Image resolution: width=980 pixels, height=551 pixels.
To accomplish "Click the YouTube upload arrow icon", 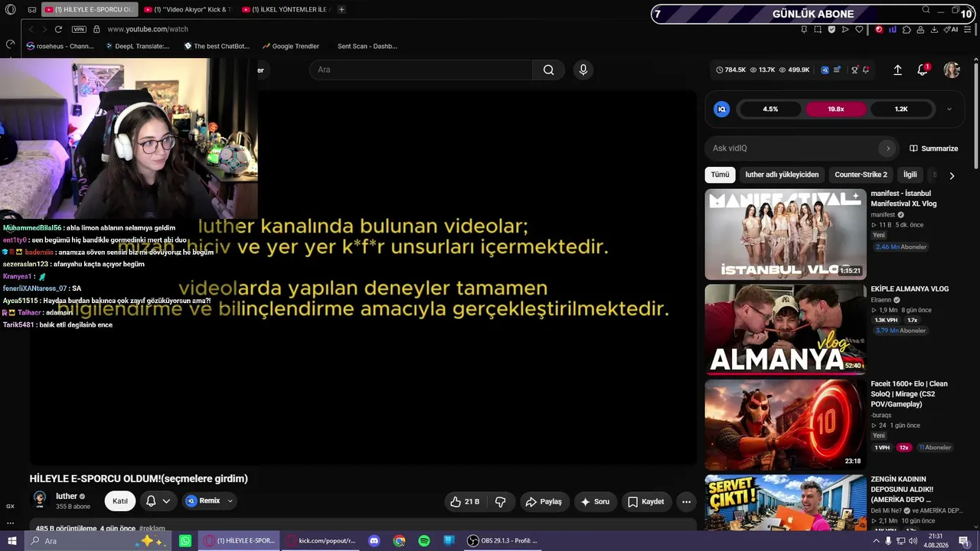I will coord(897,70).
